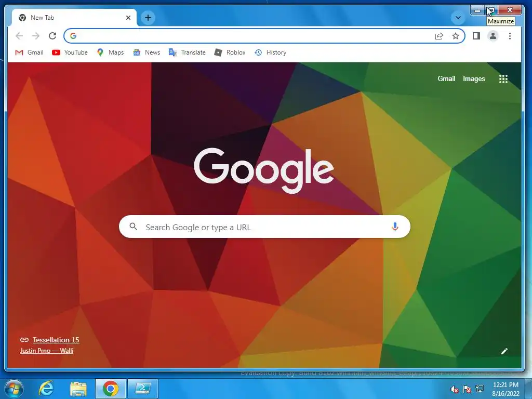Open the Windows Start orb
532x399 pixels.
tap(14, 389)
